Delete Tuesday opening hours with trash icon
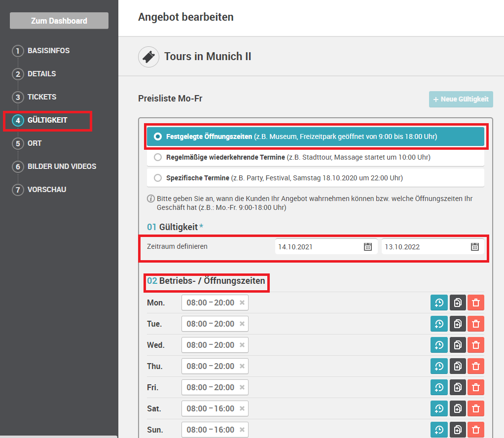 point(476,324)
